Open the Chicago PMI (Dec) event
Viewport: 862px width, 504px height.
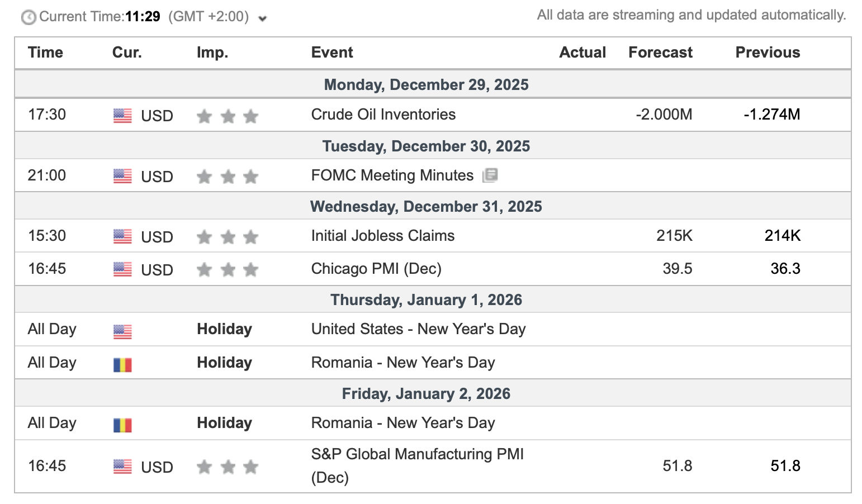(376, 269)
